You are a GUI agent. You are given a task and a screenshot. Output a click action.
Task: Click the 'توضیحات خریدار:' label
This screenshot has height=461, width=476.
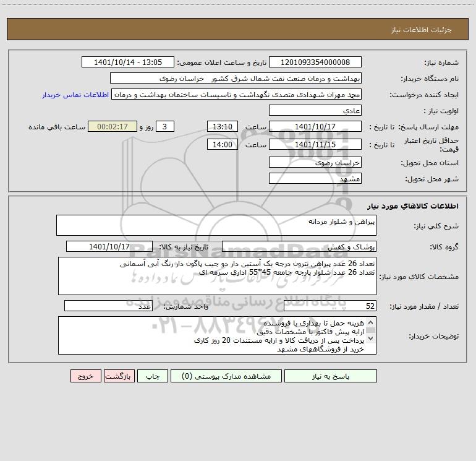[x=434, y=336]
